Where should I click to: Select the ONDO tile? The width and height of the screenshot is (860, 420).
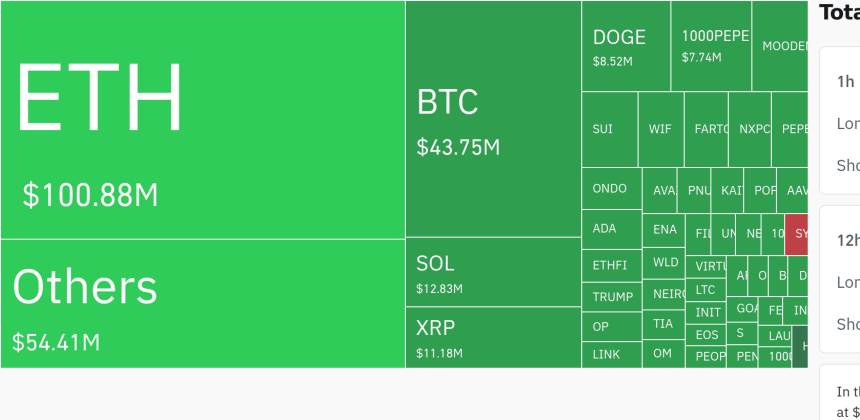(611, 189)
